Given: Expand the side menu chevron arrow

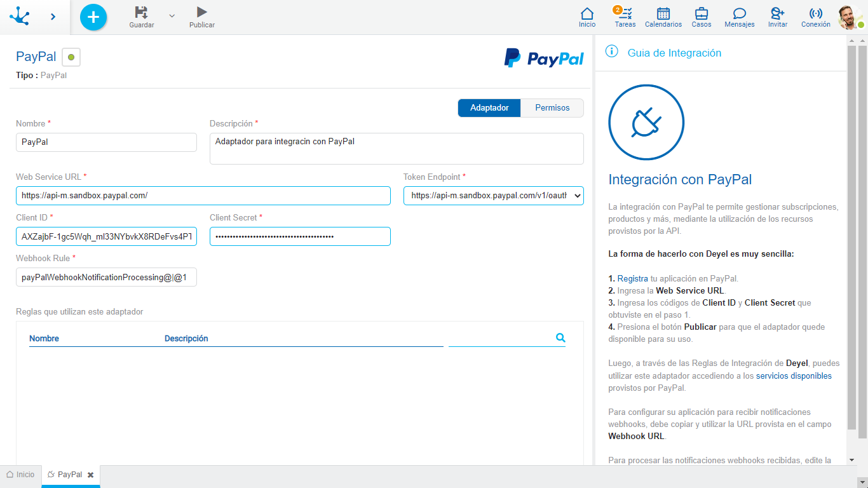Looking at the screenshot, I should pyautogui.click(x=53, y=17).
